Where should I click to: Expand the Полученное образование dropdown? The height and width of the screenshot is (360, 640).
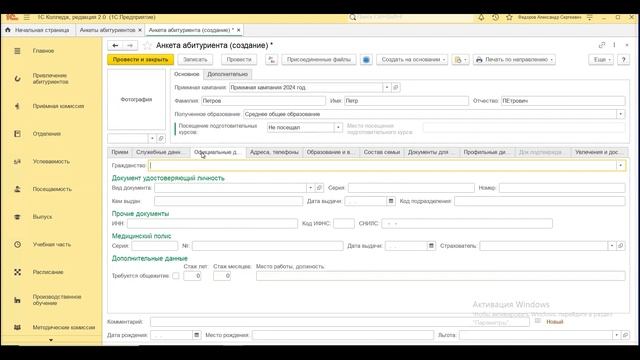tap(620, 114)
